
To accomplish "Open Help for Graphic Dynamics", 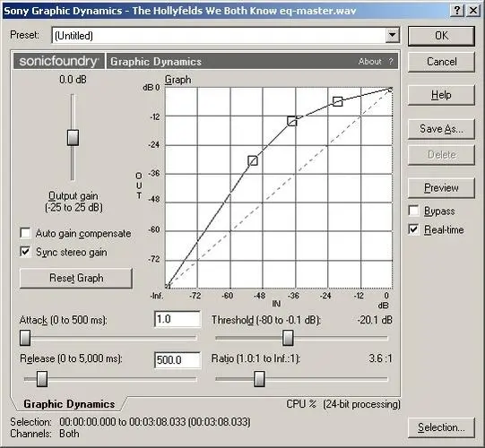I will (441, 95).
